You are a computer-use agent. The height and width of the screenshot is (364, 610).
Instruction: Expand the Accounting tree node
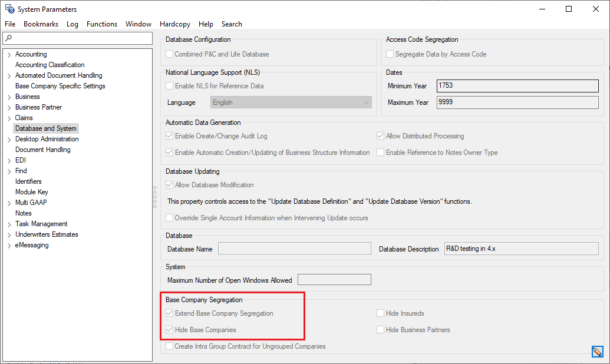click(x=9, y=55)
